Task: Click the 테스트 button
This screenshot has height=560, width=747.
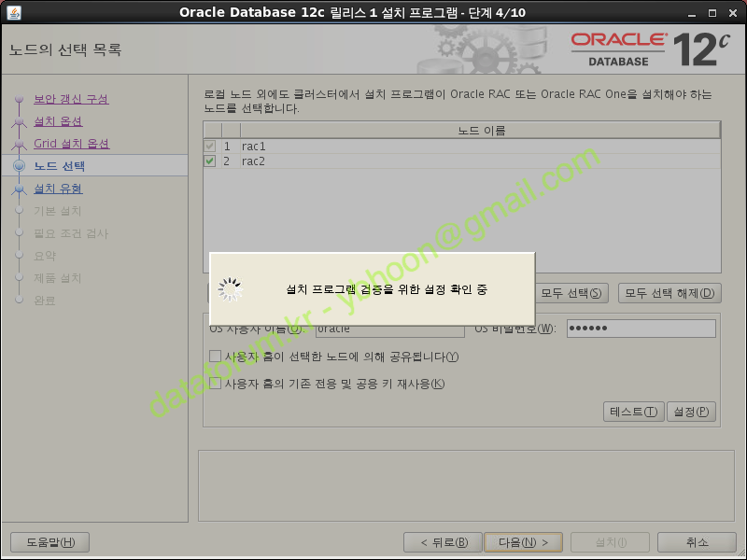Action: 633,412
